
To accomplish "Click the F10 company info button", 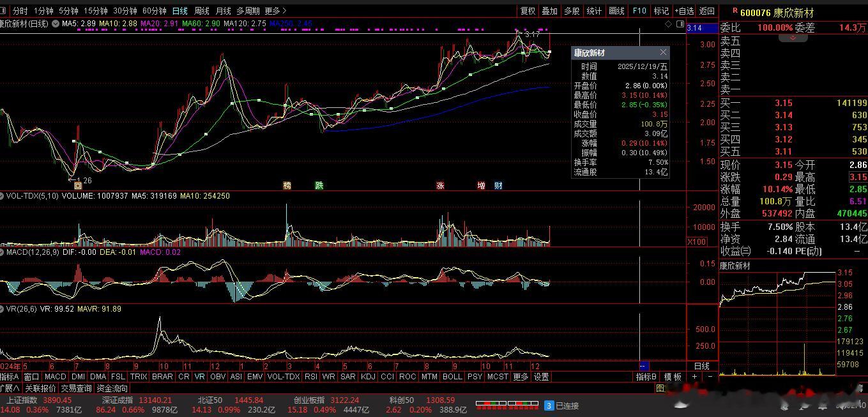I will coord(639,11).
